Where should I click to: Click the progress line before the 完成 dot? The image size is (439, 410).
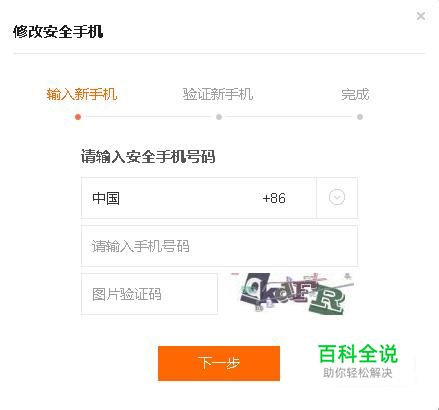[289, 117]
